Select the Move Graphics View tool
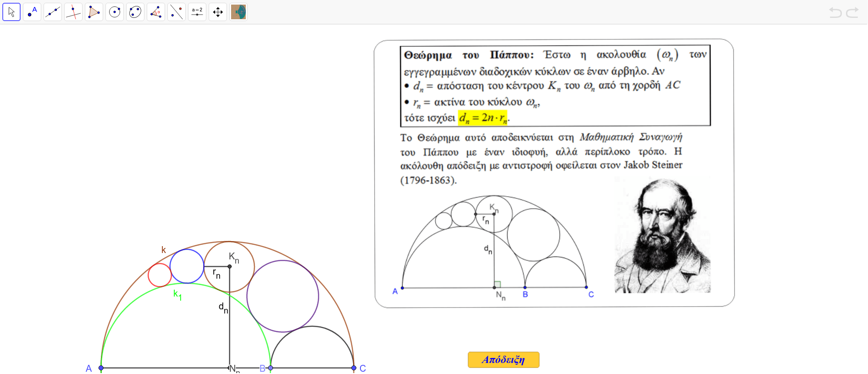Screen dimensions: 868x374 point(218,12)
